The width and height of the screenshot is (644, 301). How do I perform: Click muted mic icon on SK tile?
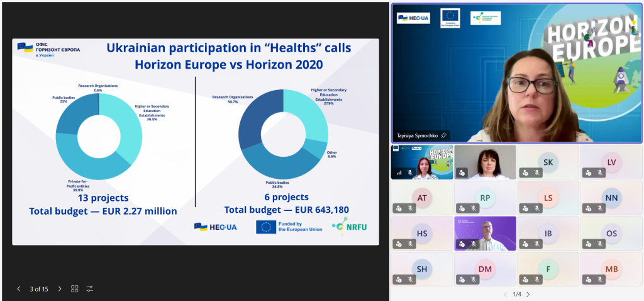(536, 173)
